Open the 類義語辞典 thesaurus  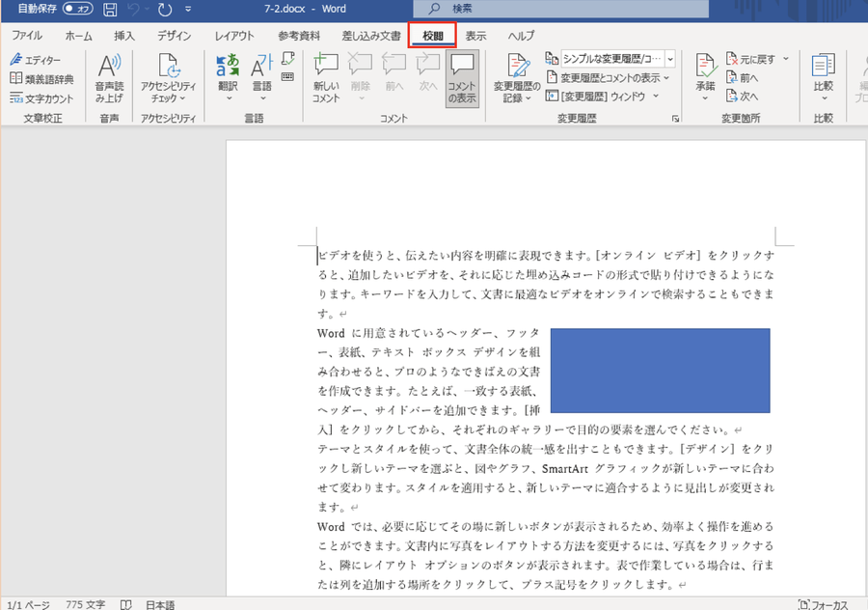pos(41,78)
